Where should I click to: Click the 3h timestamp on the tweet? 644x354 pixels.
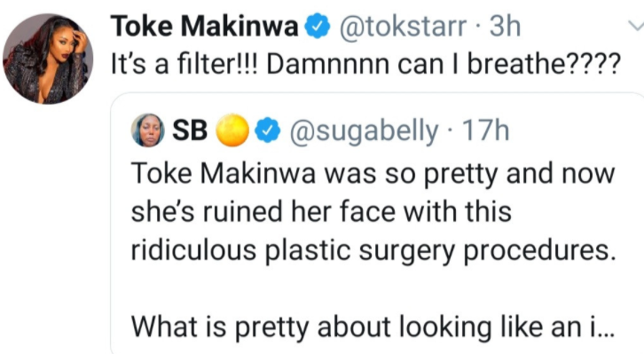pyautogui.click(x=505, y=27)
